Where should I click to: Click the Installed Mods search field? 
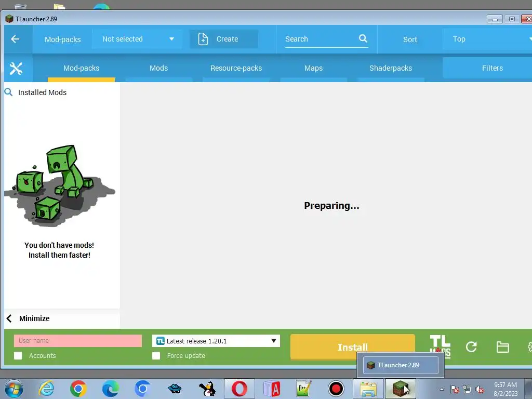tap(62, 92)
